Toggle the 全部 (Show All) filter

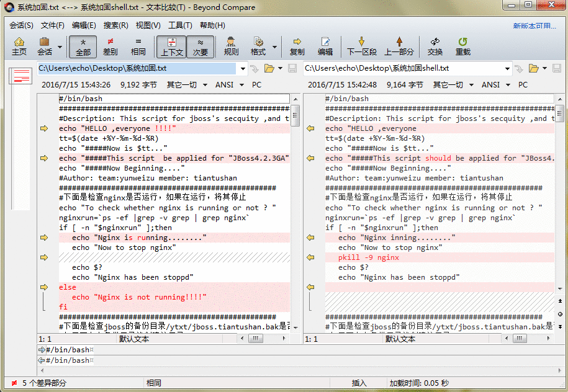(x=83, y=47)
